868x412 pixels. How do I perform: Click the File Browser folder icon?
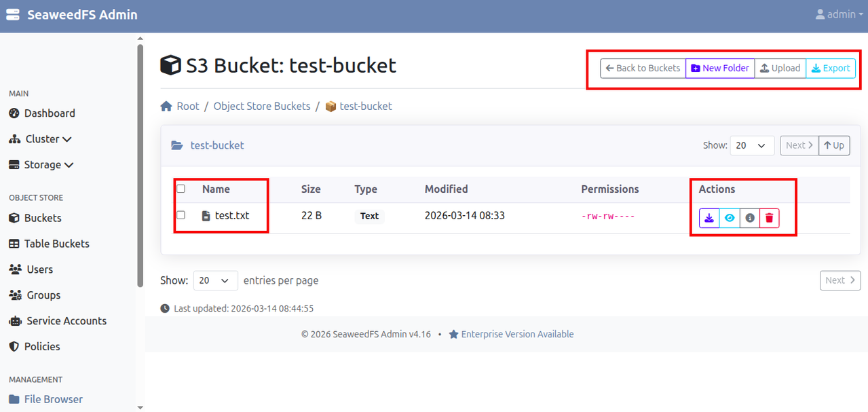[x=14, y=399]
